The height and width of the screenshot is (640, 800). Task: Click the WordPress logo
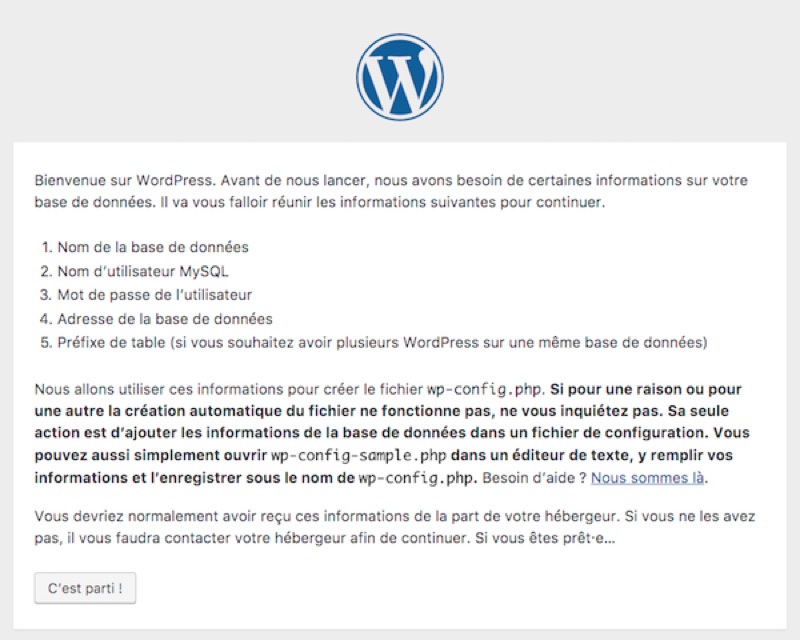399,78
